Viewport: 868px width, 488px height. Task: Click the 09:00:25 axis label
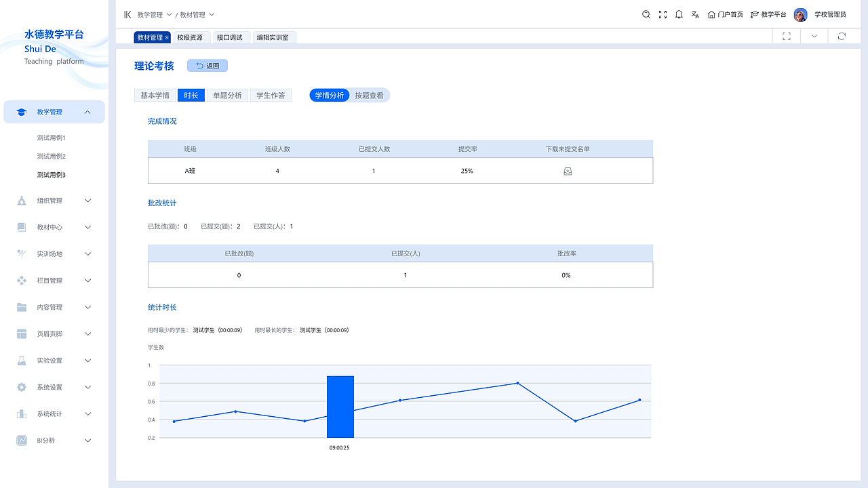tap(340, 448)
